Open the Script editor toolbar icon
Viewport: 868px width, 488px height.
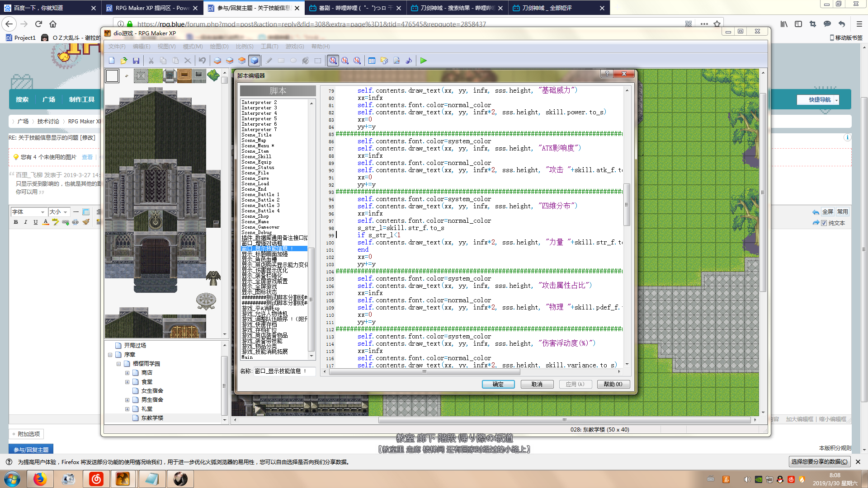(x=396, y=61)
